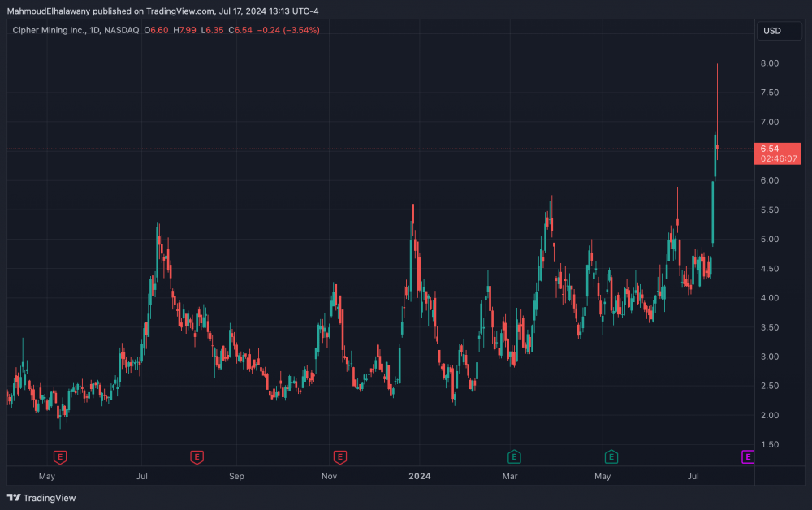Click the 5.50 price axis label

[x=770, y=210]
